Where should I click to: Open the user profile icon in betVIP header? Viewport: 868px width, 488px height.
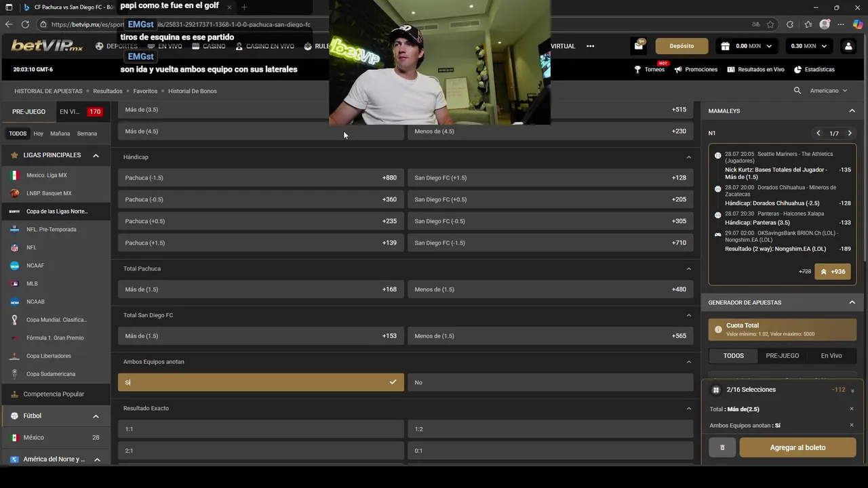[x=848, y=46]
